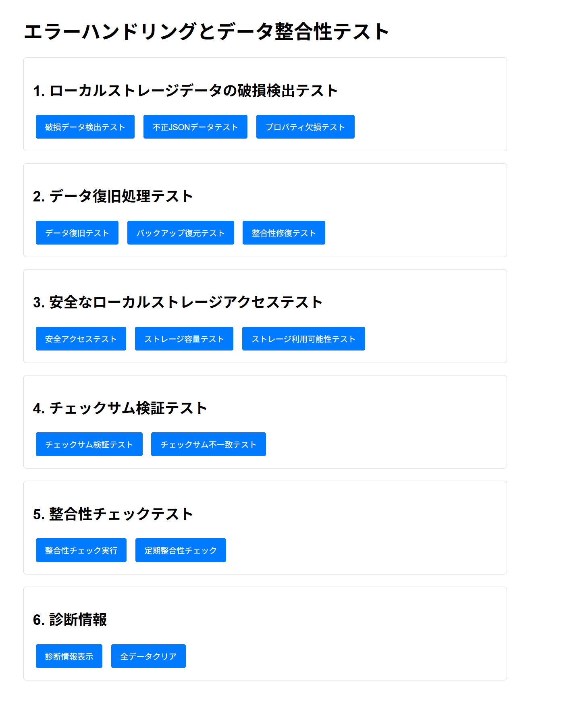Execute the 整合性チェック実行 button
Viewport: 561px width, 728px height.
pyautogui.click(x=81, y=550)
